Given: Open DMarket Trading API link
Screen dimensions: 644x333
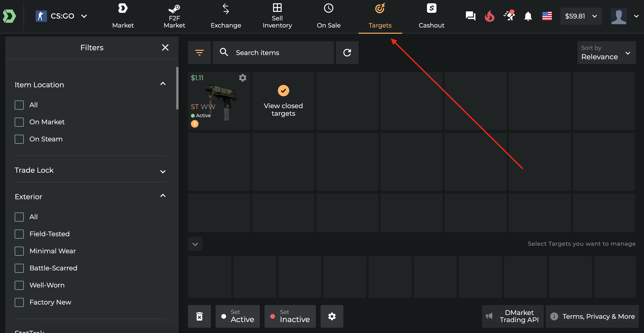Looking at the screenshot, I should tap(512, 316).
